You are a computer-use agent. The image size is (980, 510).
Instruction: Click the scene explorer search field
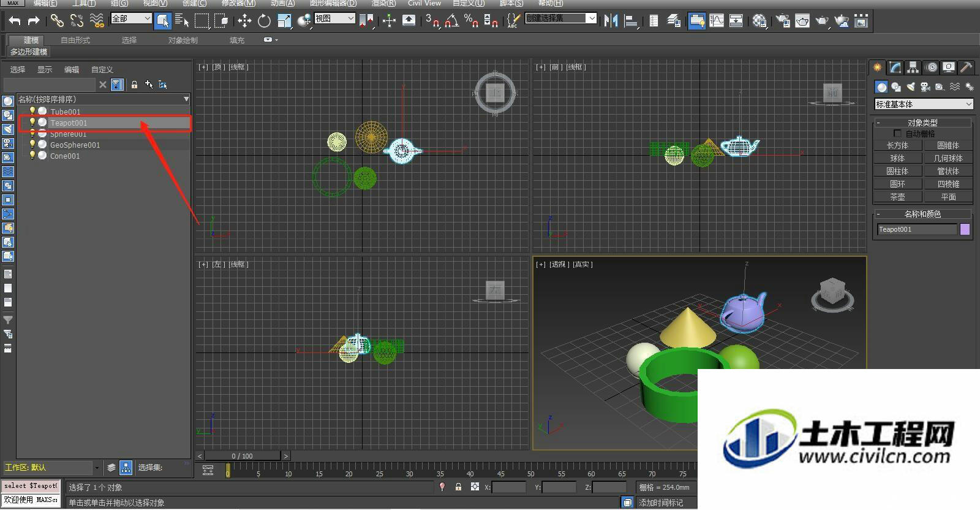point(50,85)
